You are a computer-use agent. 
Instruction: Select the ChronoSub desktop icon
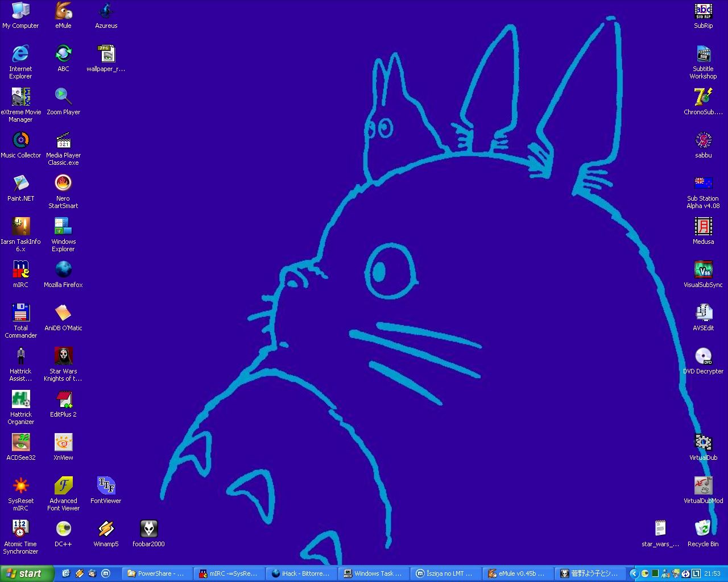703,102
